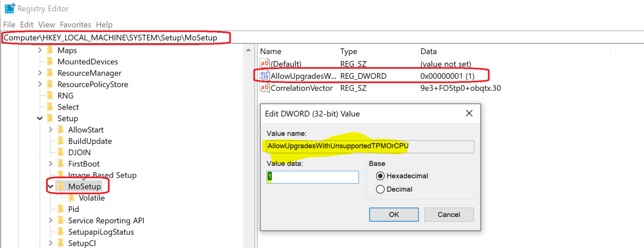This screenshot has width=644, height=248.
Task: Select the DJOIN key label
Action: point(80,152)
